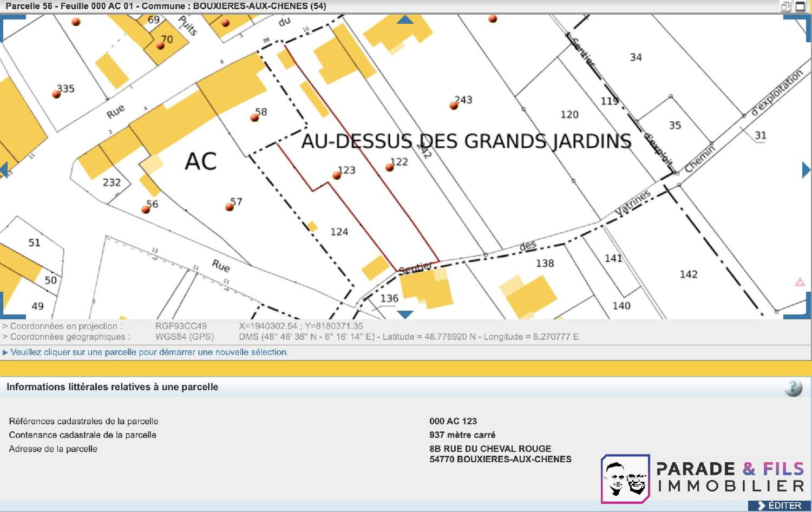Pan the map west using the left arrow
The height and width of the screenshot is (512, 812).
(4, 170)
